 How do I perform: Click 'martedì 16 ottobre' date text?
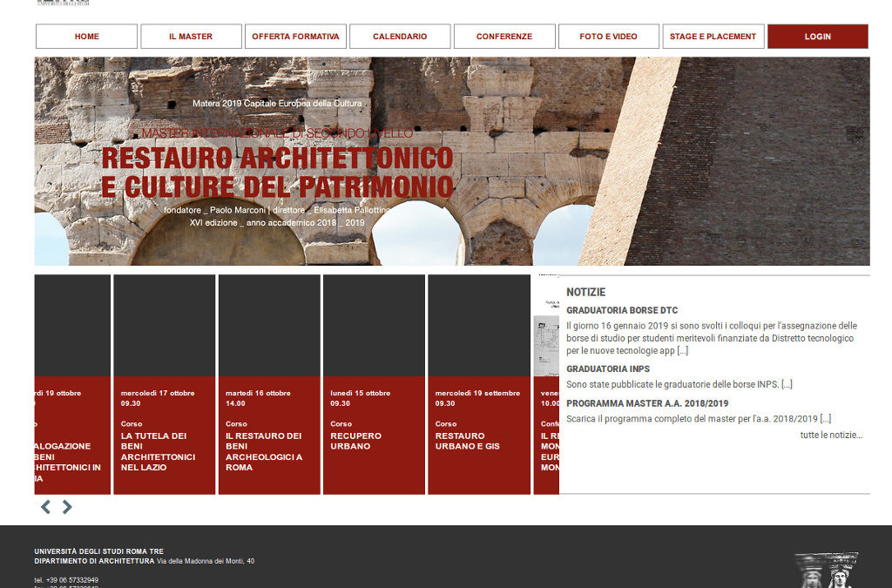click(x=258, y=393)
